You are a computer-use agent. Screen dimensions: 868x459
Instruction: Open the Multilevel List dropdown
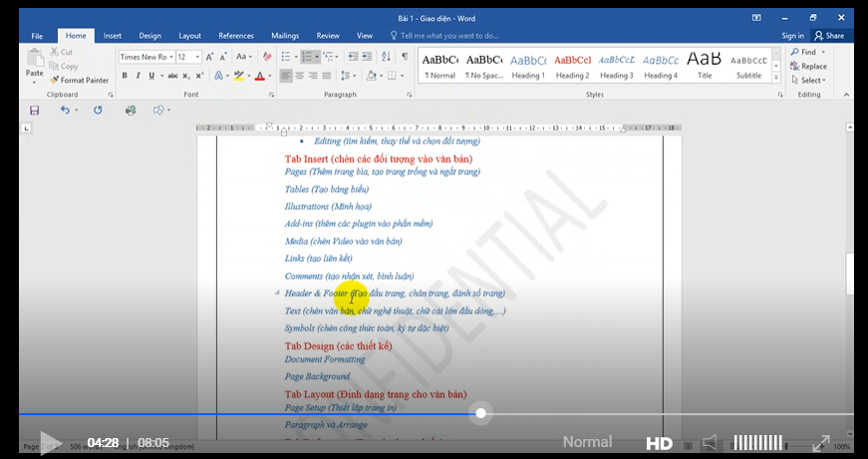[331, 57]
